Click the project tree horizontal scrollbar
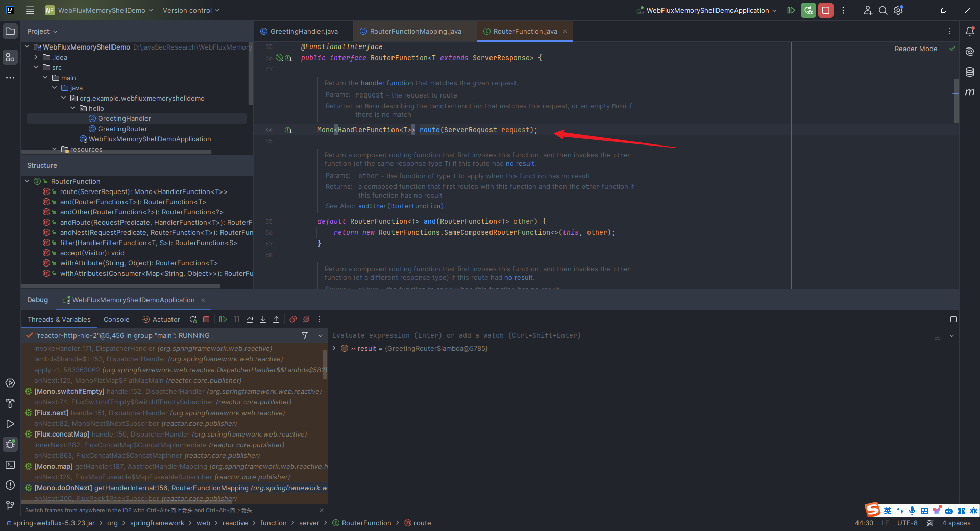The width and height of the screenshot is (980, 531). pyautogui.click(x=116, y=152)
